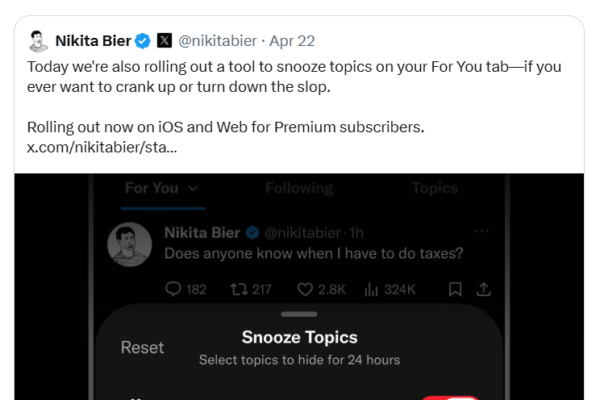Click the sheet drag handle above Snooze Topics
Image resolution: width=600 pixels, height=400 pixels.
tap(299, 314)
